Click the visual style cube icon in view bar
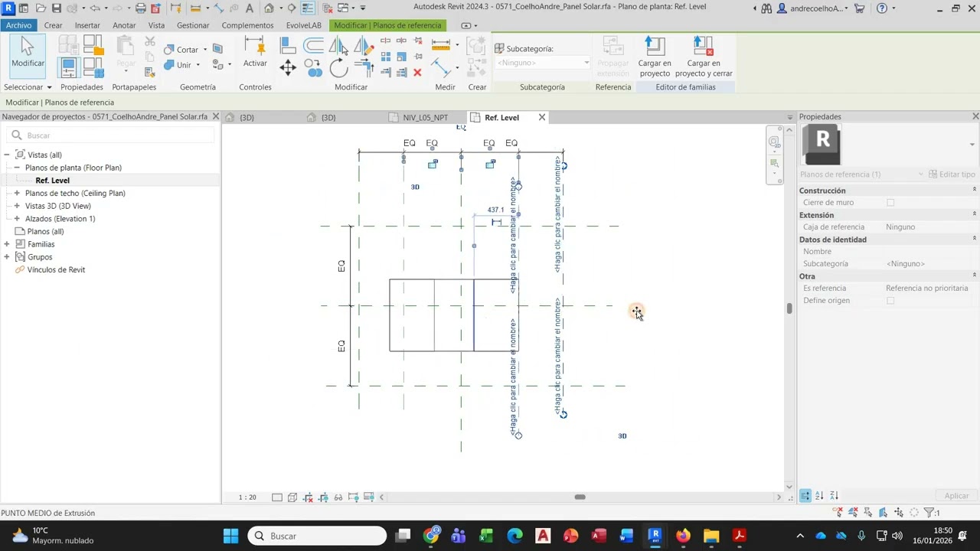The width and height of the screenshot is (980, 551). (292, 497)
